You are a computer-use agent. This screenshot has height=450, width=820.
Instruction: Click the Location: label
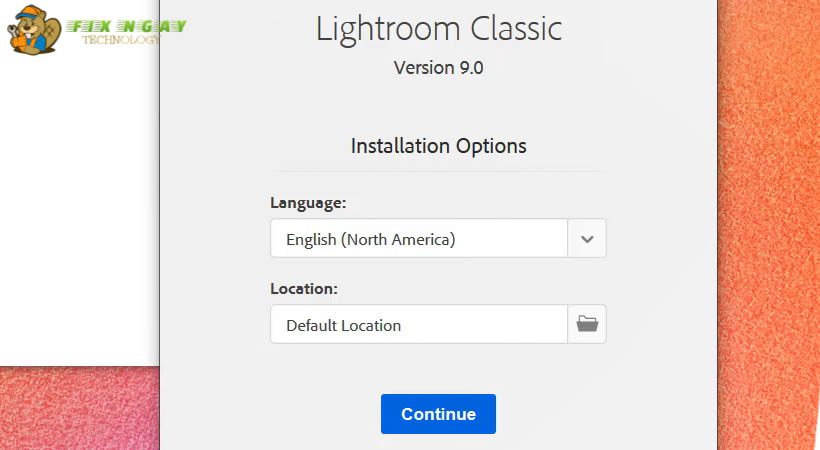[304, 288]
